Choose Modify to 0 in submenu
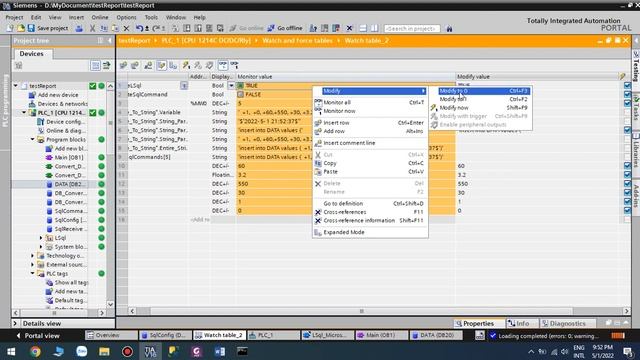Viewport: 640px width, 360px height. [484, 91]
